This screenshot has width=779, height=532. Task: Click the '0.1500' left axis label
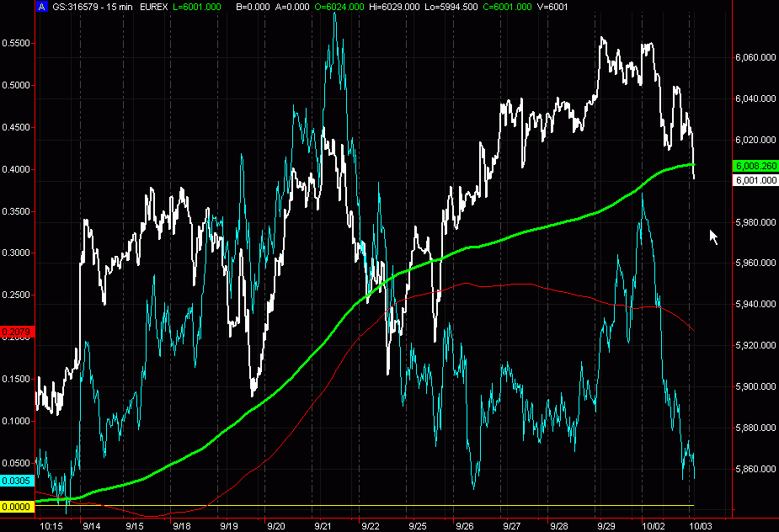[x=16, y=379]
